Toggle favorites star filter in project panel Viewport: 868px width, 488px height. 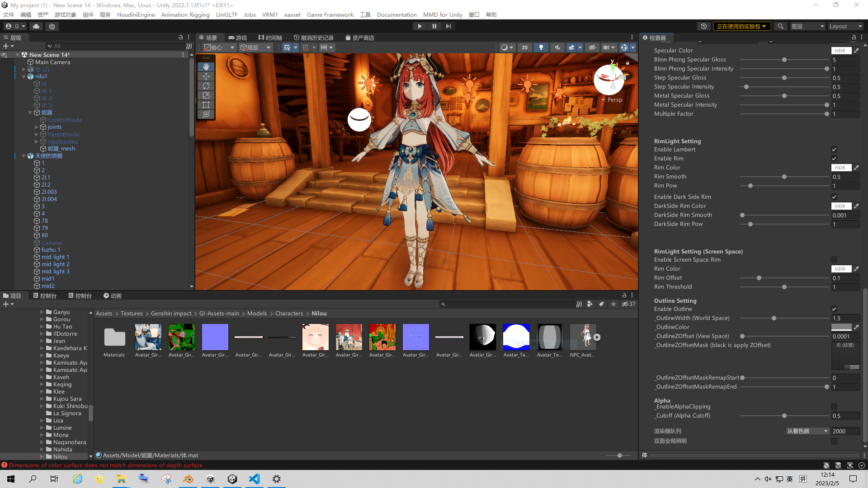pyautogui.click(x=613, y=304)
